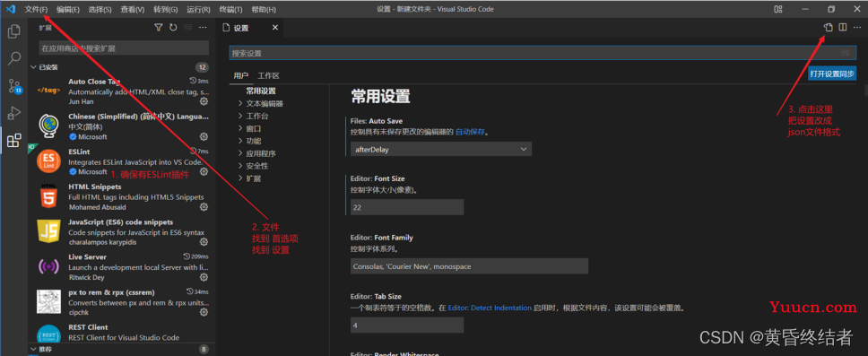Select 常用设置 in settings tree
The height and width of the screenshot is (356, 868).
(x=261, y=91)
